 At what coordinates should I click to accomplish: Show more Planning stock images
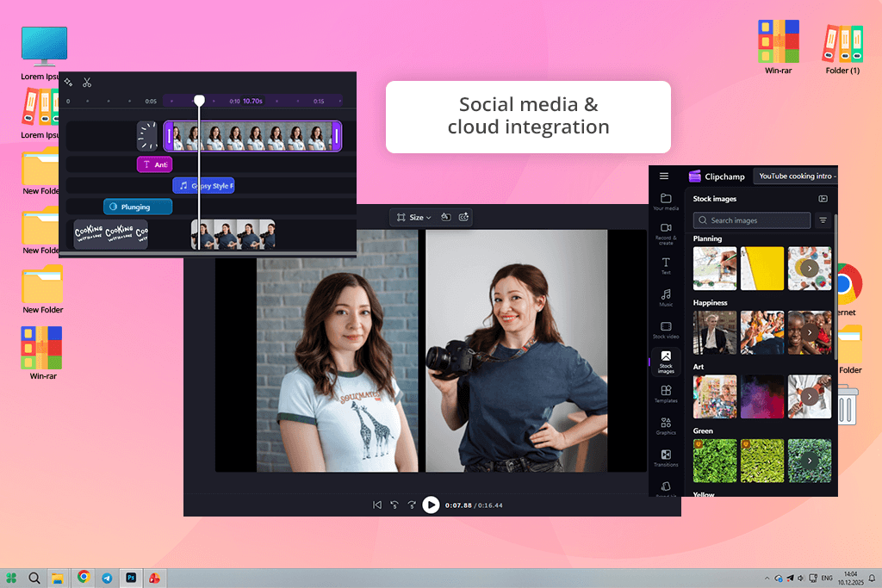pyautogui.click(x=810, y=268)
